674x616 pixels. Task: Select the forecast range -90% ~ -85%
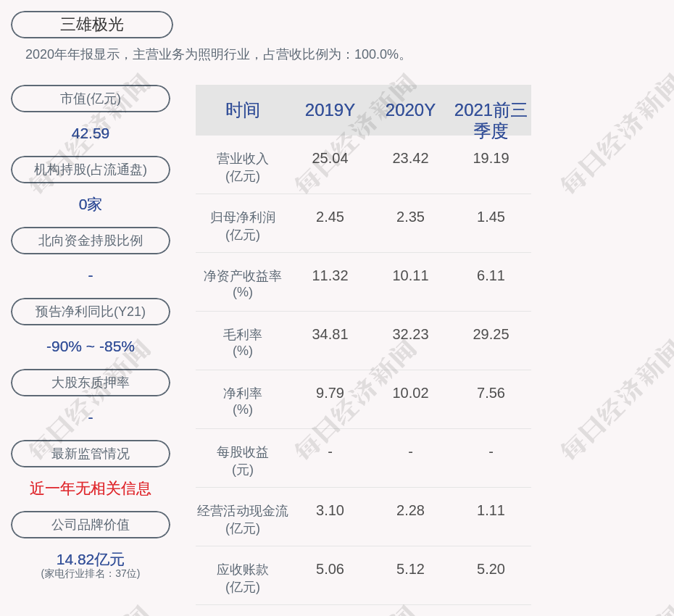[91, 346]
